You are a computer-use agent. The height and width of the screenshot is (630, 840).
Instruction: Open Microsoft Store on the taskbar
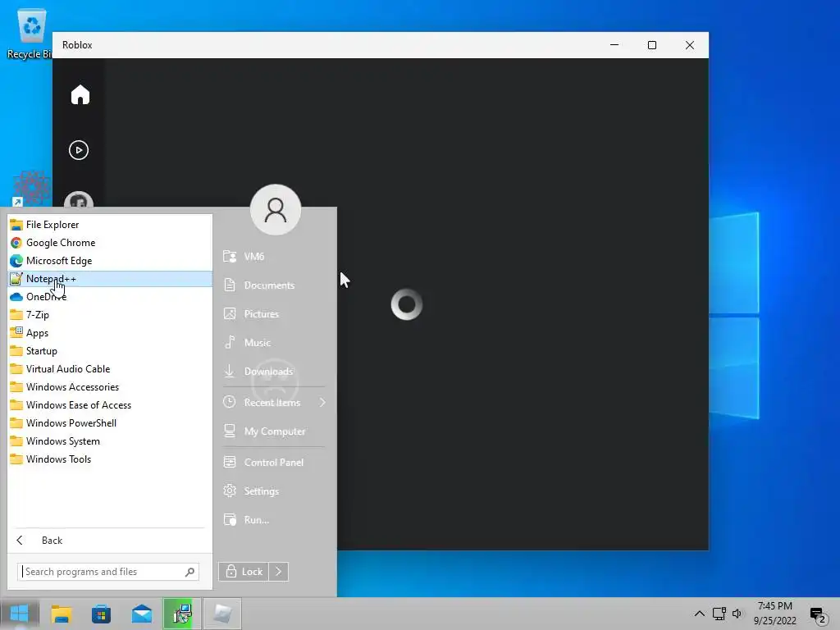click(101, 614)
